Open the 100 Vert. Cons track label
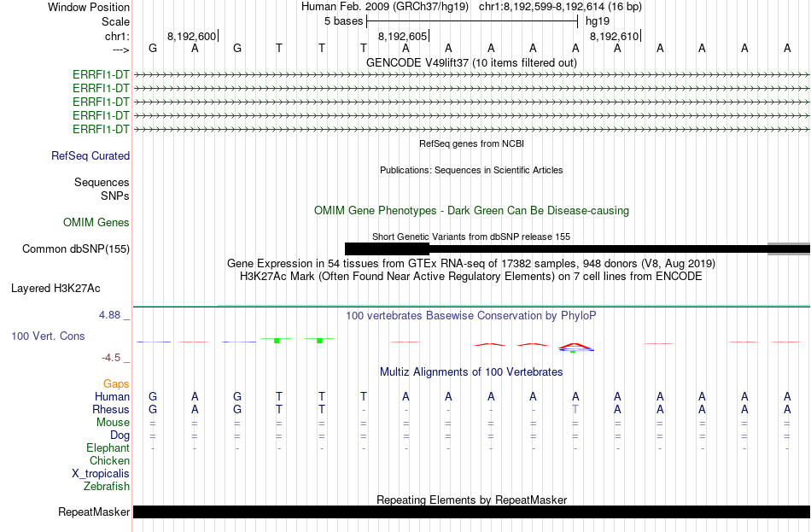 [x=48, y=336]
